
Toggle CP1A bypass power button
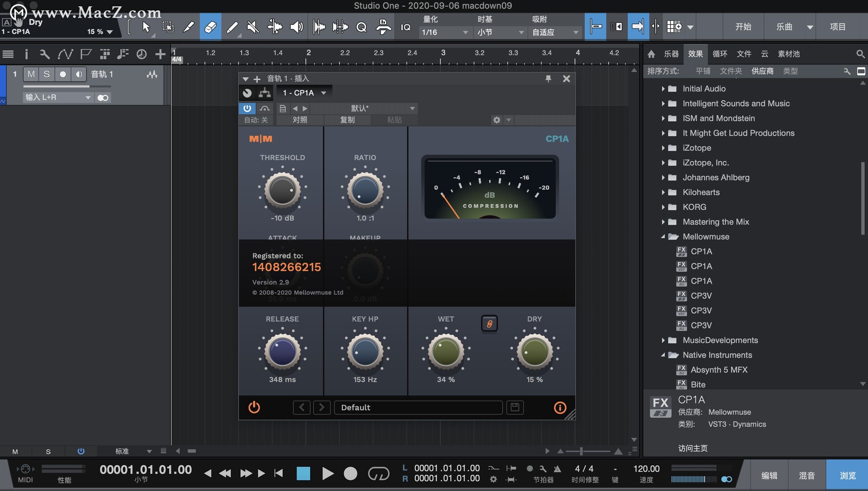click(254, 407)
